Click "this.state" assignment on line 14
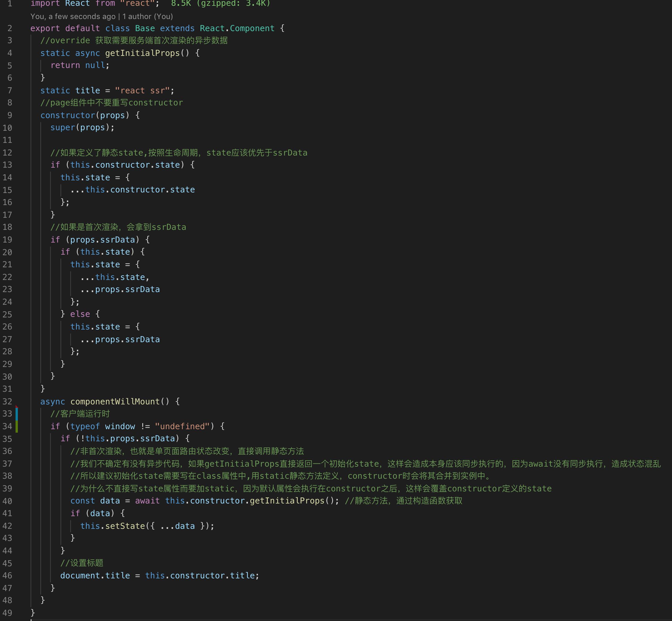672x621 pixels. [85, 177]
